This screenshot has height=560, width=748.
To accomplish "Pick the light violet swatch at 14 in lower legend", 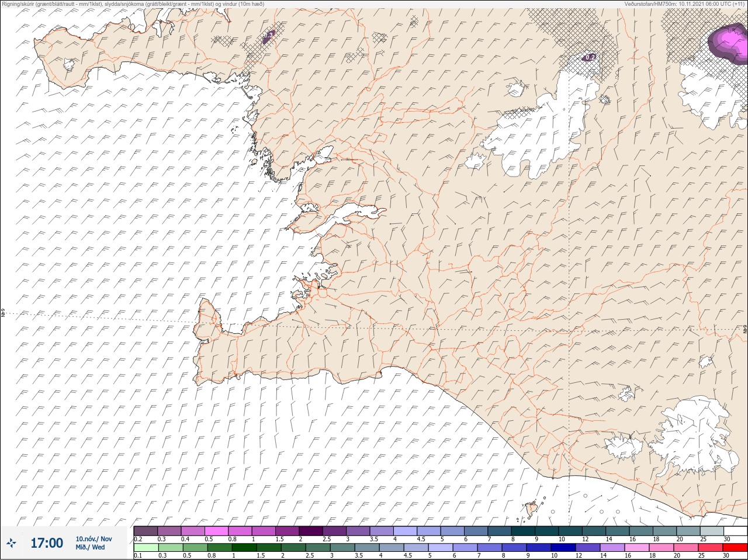I will [x=612, y=548].
